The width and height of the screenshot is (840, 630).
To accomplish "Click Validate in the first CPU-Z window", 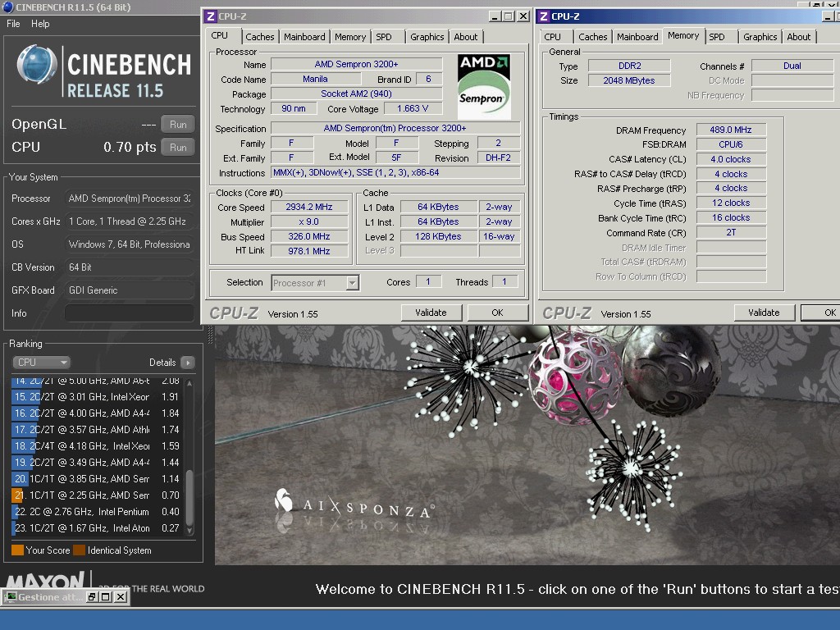I will click(431, 313).
